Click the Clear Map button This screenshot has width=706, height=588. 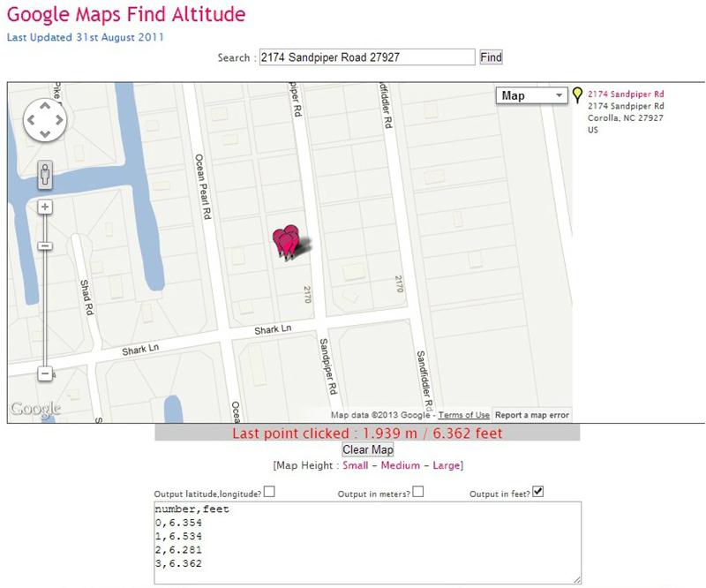click(x=368, y=449)
